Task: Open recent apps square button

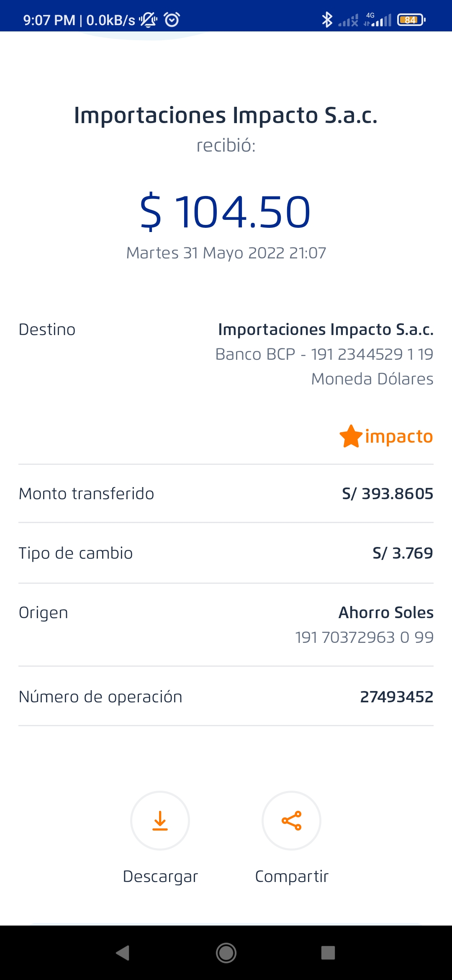Action: point(328,953)
